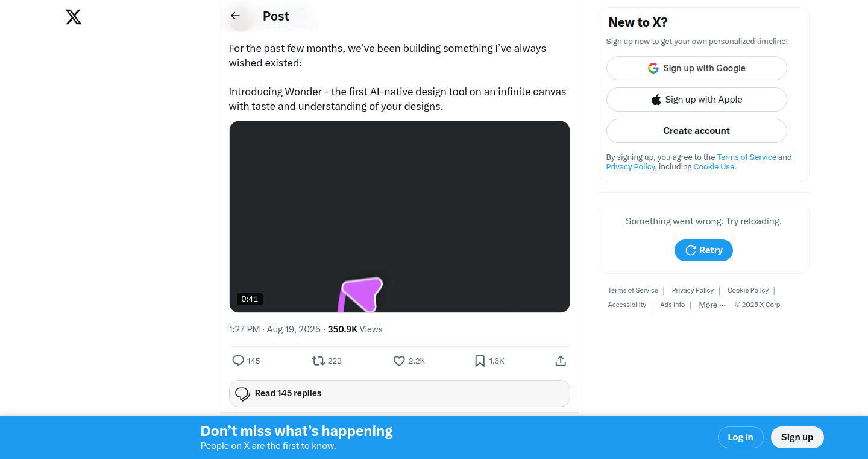This screenshot has width=868, height=459.
Task: Bookmark the post with the bookmark icon
Action: 480,361
